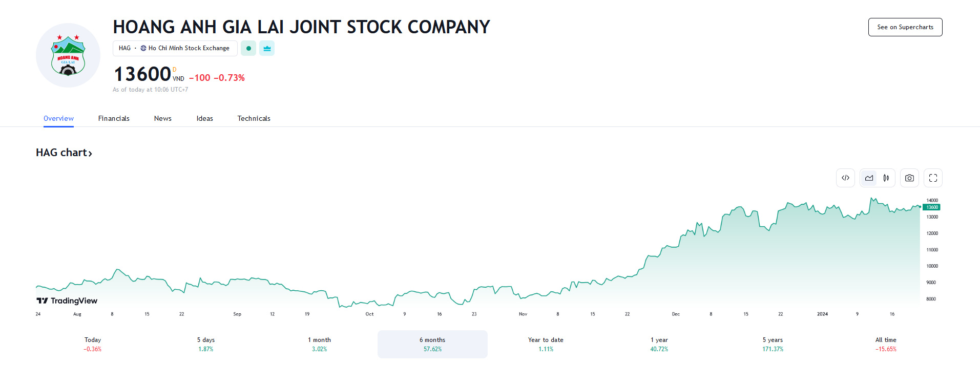Viewport: 980px width, 386px height.
Task: Open the embed code widget icon
Action: pyautogui.click(x=845, y=178)
